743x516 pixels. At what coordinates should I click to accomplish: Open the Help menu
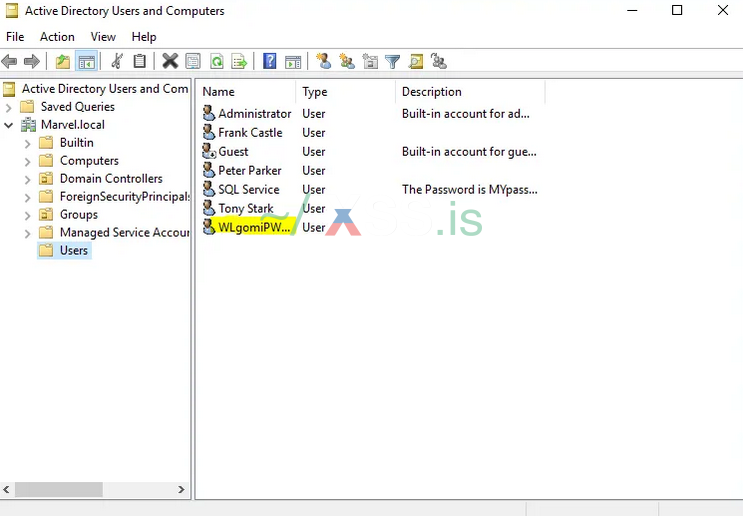(144, 37)
